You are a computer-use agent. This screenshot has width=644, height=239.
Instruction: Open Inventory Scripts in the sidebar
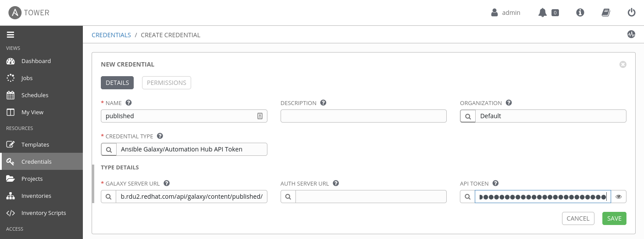click(41, 213)
